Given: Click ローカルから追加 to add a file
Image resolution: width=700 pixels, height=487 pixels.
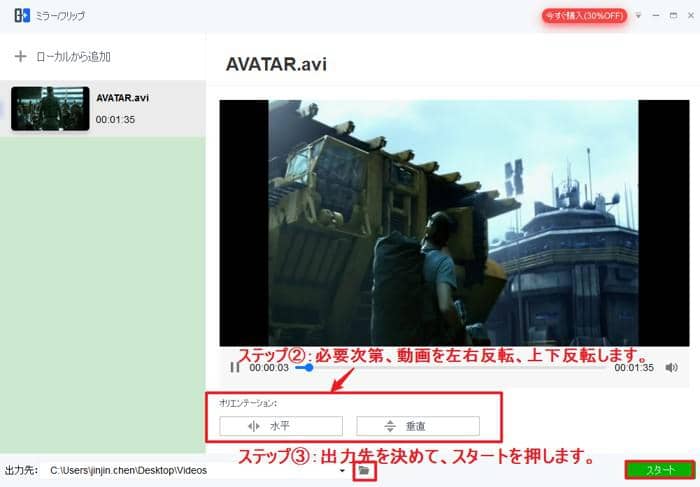Looking at the screenshot, I should coord(73,57).
